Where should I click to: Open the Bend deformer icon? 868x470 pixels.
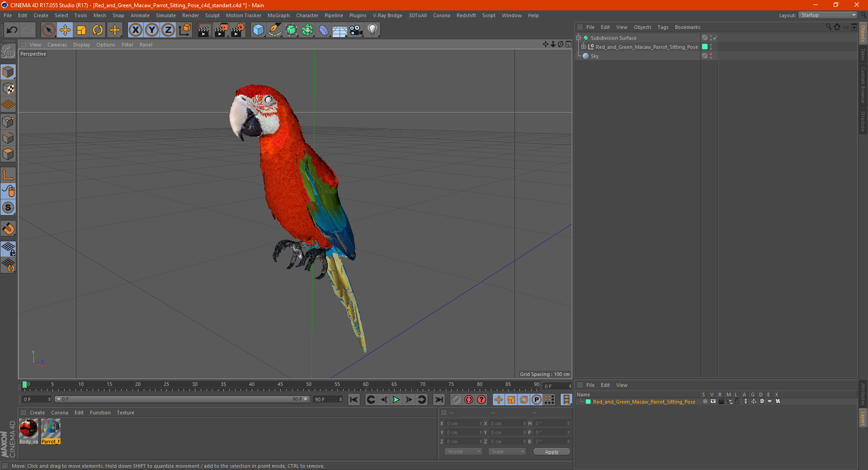click(x=324, y=30)
